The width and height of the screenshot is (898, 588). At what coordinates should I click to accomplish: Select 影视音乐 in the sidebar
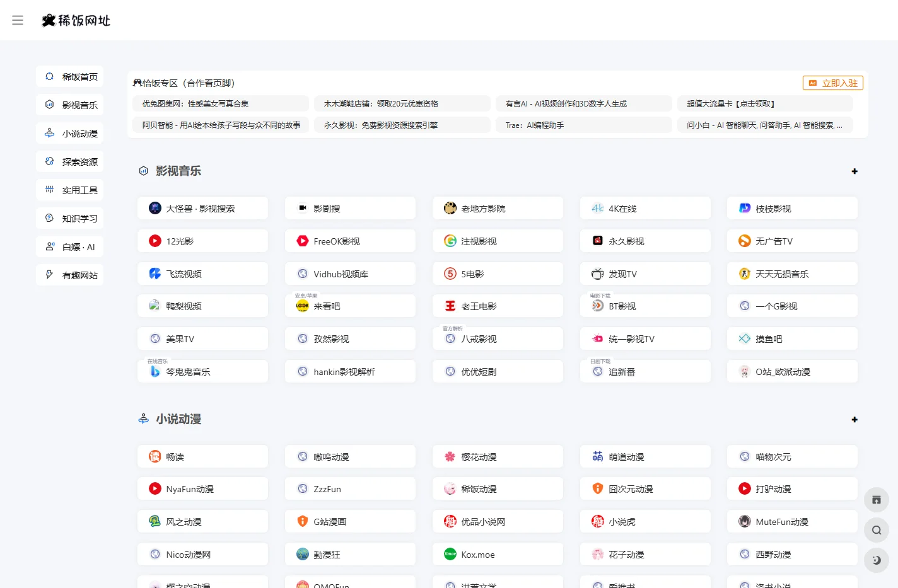point(70,105)
